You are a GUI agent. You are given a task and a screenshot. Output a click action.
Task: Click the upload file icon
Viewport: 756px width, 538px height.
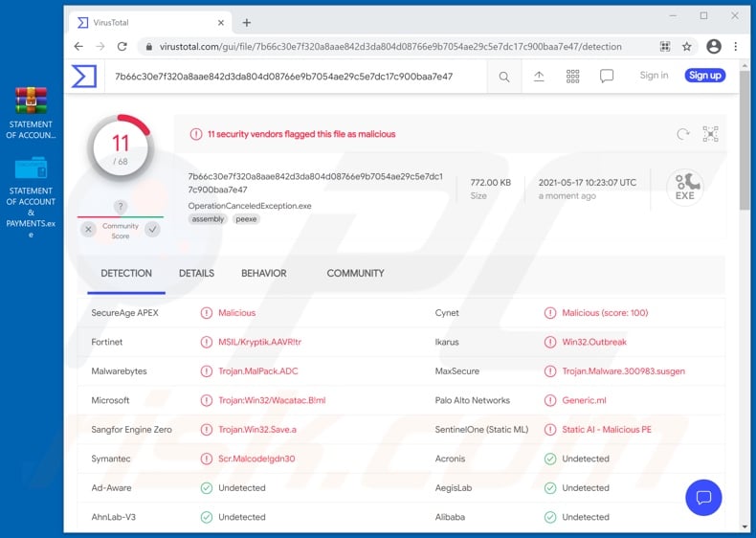pyautogui.click(x=539, y=77)
